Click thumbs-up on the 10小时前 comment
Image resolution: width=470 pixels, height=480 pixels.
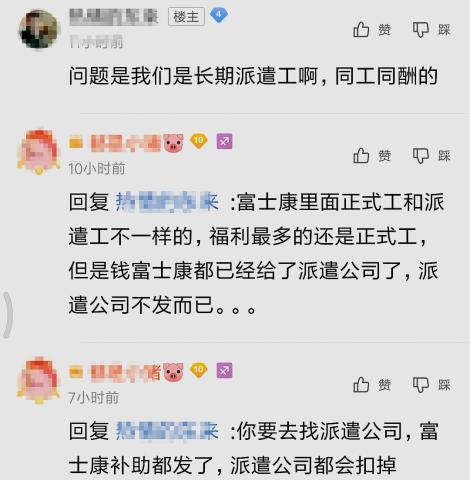tap(372, 156)
